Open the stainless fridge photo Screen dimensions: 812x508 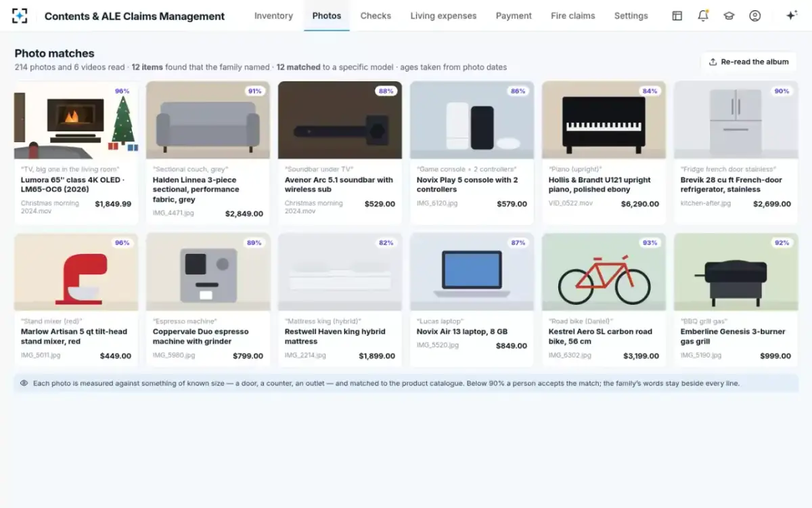coord(736,121)
